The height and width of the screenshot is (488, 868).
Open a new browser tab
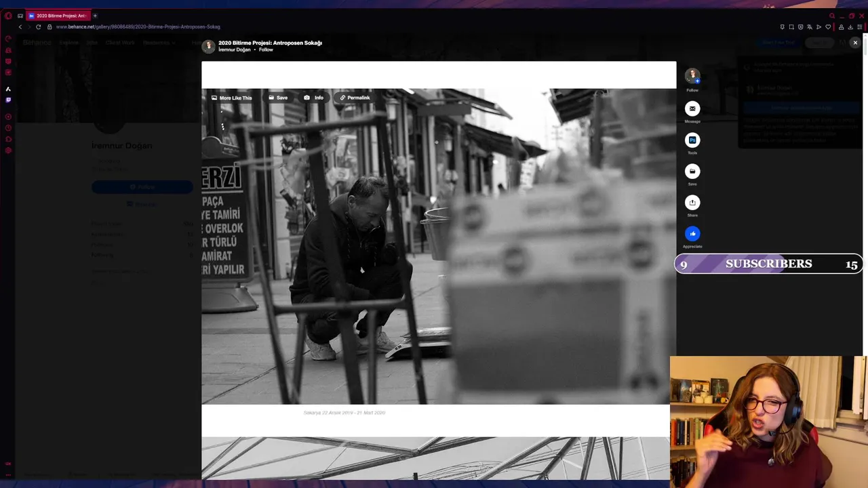(x=95, y=16)
